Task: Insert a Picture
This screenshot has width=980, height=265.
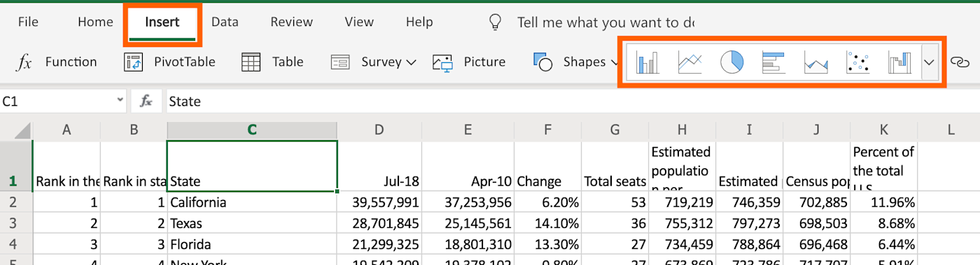Action: click(469, 62)
